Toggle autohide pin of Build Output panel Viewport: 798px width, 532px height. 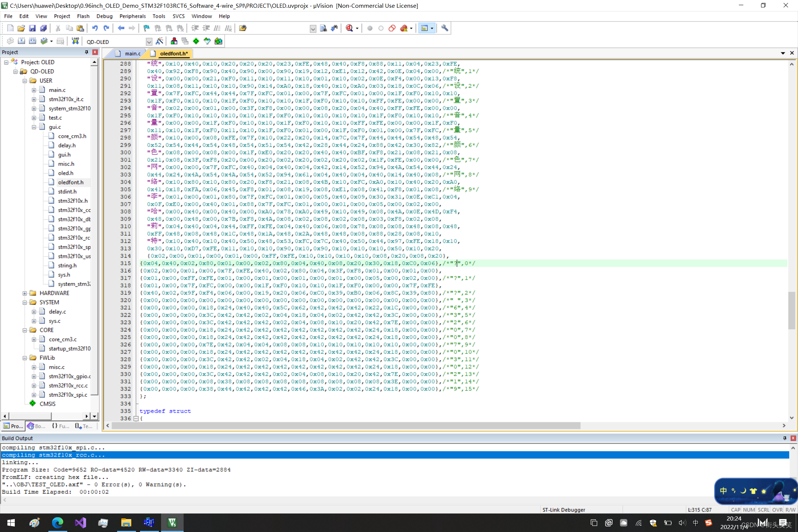point(785,438)
